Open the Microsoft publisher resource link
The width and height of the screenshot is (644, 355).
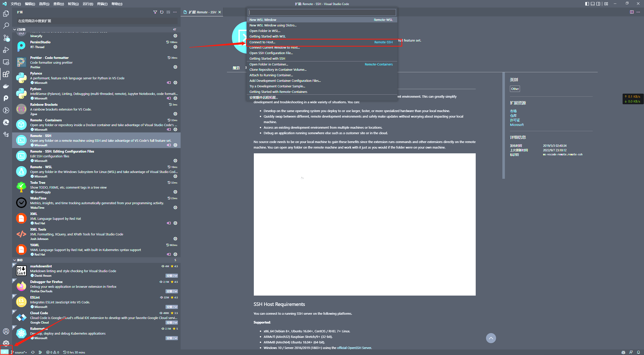[517, 125]
